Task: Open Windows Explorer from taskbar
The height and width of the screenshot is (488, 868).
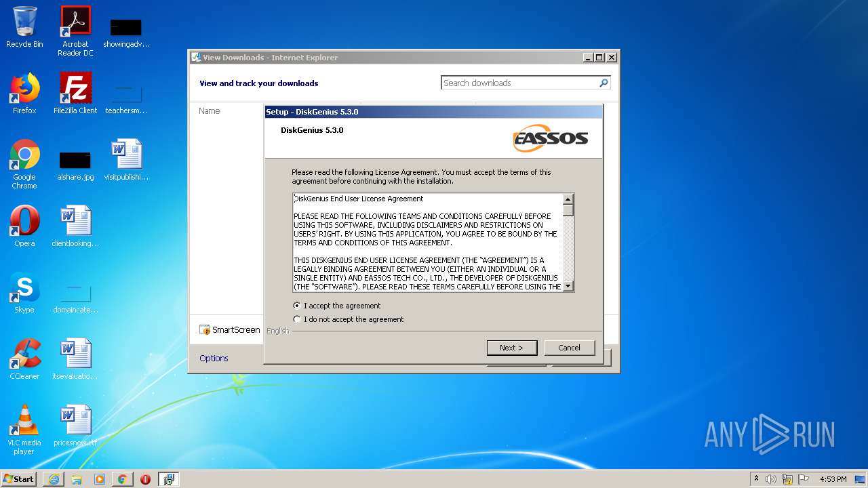Action: pos(77,479)
